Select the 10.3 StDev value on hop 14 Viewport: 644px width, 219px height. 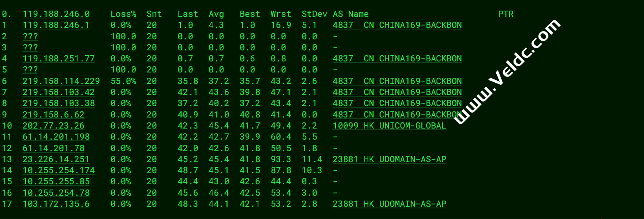312,170
